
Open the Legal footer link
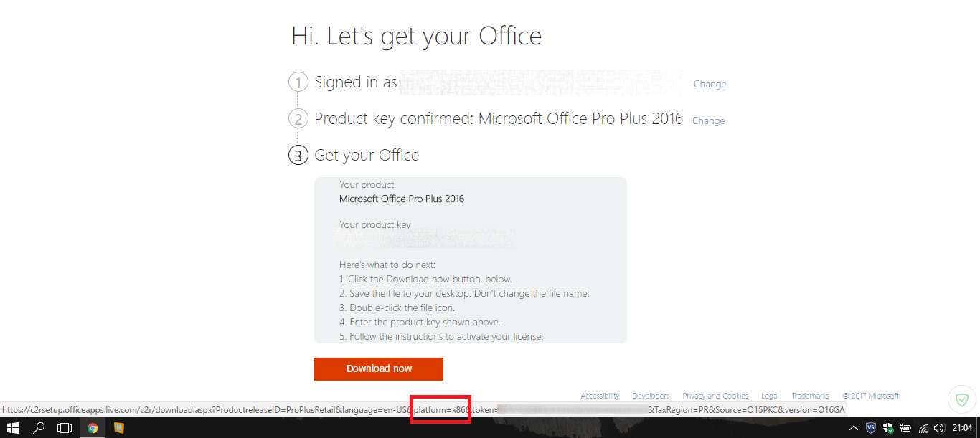pos(770,396)
